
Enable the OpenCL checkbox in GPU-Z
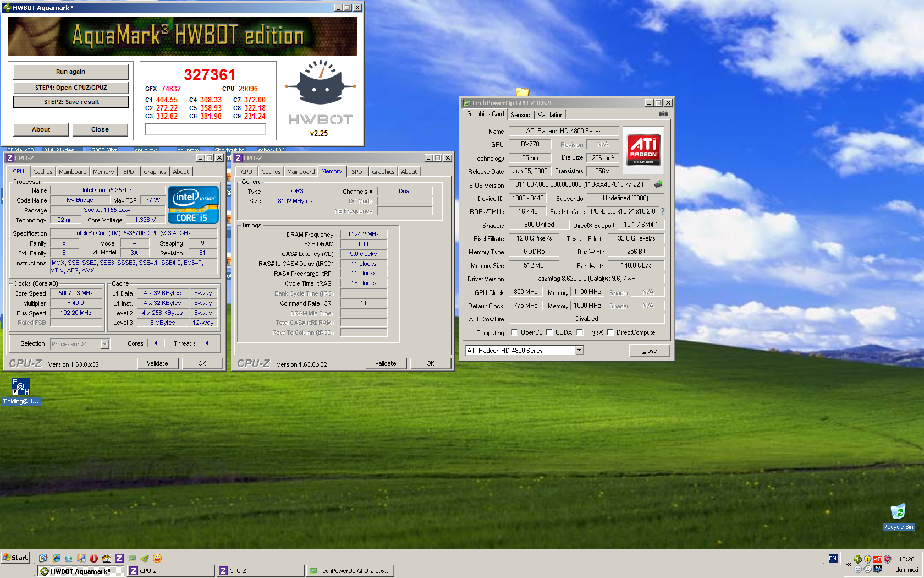(514, 332)
